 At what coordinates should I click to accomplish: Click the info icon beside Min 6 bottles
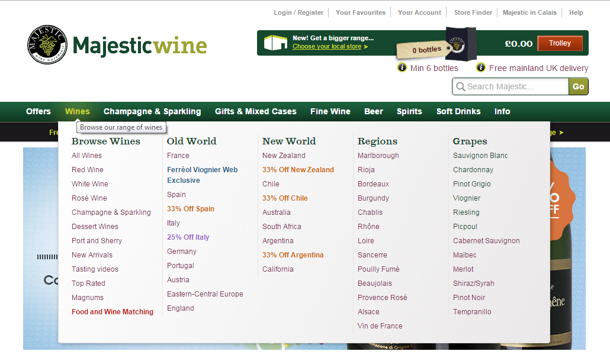point(402,67)
